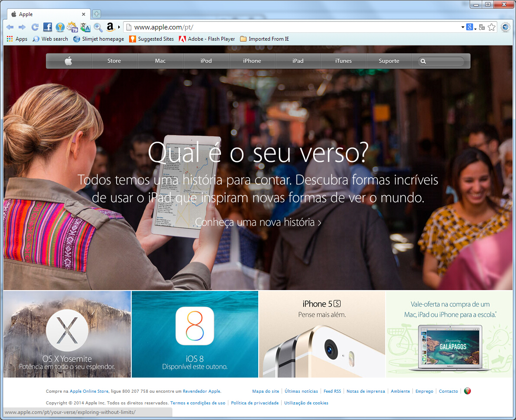
Task: Select the Apple browser tab
Action: point(49,14)
